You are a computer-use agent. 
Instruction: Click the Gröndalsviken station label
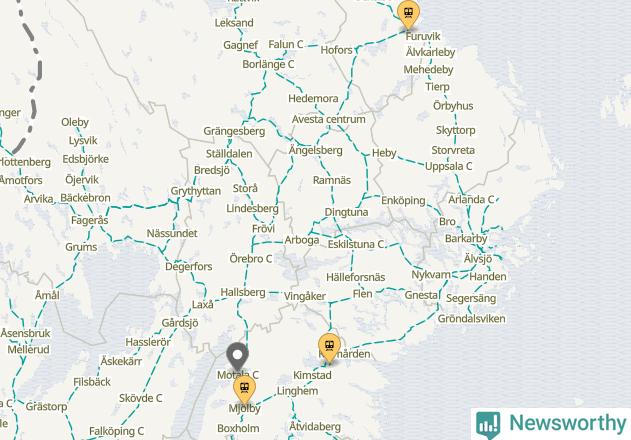[x=471, y=319]
